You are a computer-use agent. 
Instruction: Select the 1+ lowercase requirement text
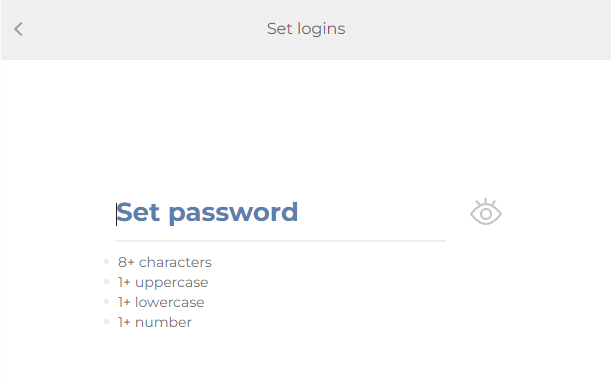161,302
